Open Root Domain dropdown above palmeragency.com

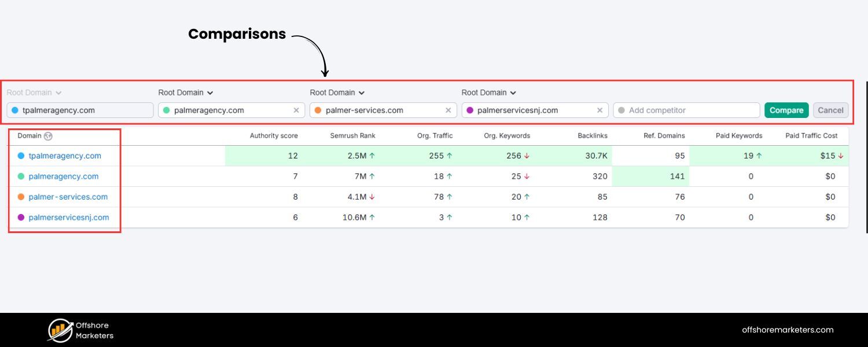185,93
